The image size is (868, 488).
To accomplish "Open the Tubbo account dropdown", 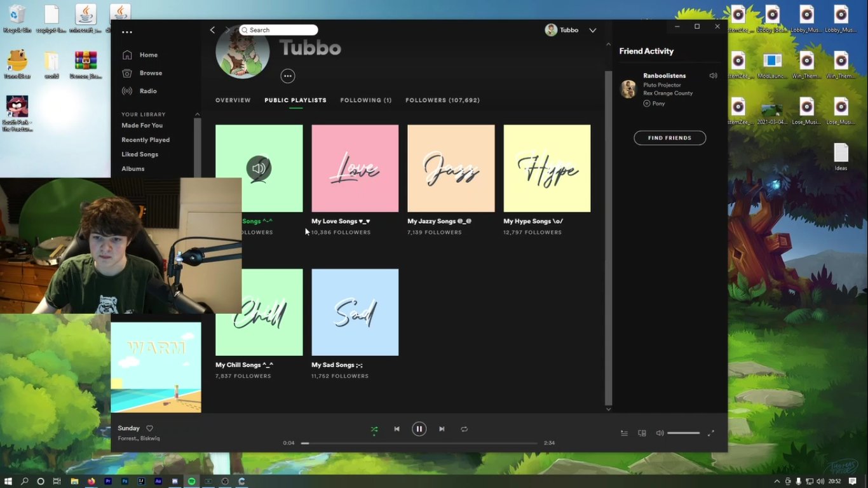I will [592, 30].
